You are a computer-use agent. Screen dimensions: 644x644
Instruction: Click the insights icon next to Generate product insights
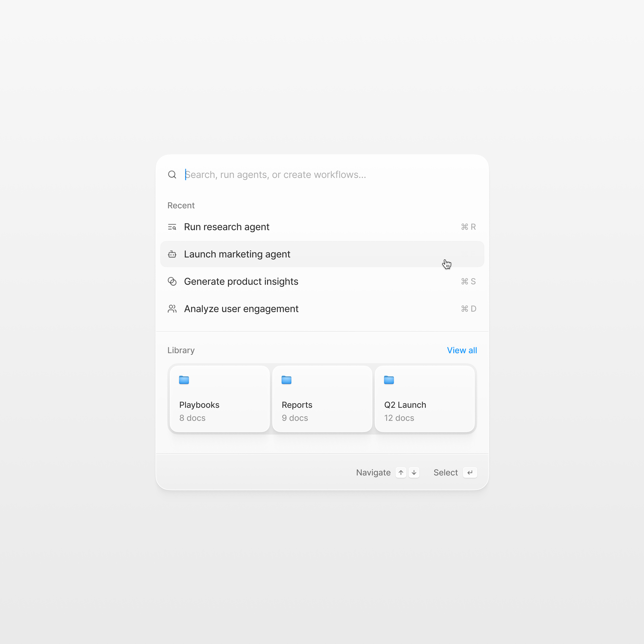172,281
